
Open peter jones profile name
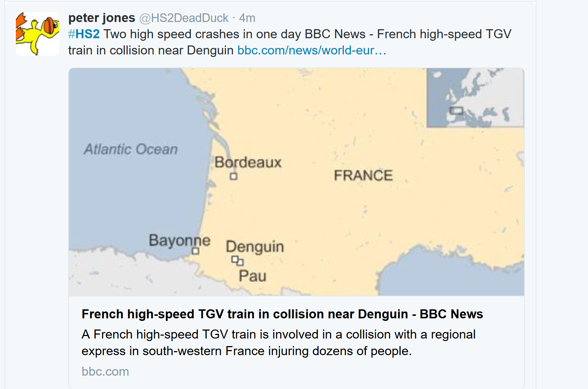click(x=102, y=18)
